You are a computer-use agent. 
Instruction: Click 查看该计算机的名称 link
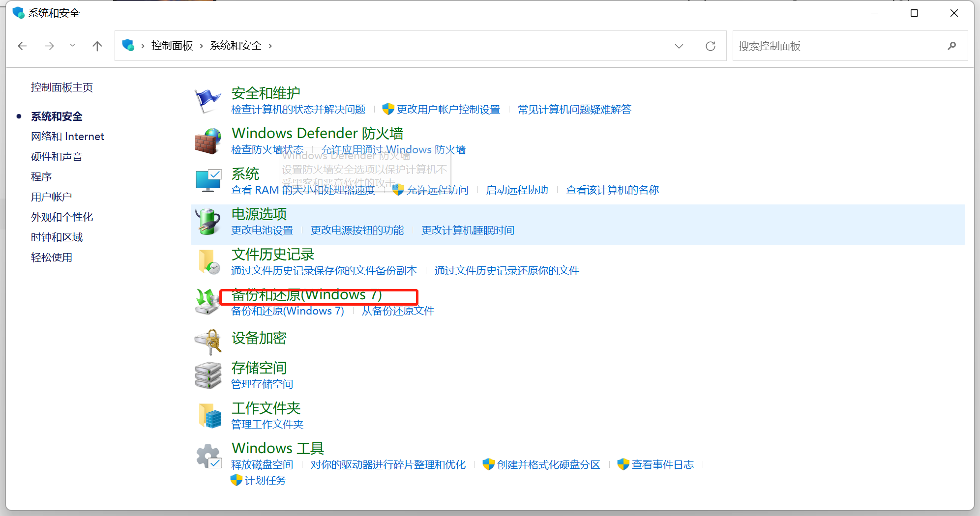point(613,190)
